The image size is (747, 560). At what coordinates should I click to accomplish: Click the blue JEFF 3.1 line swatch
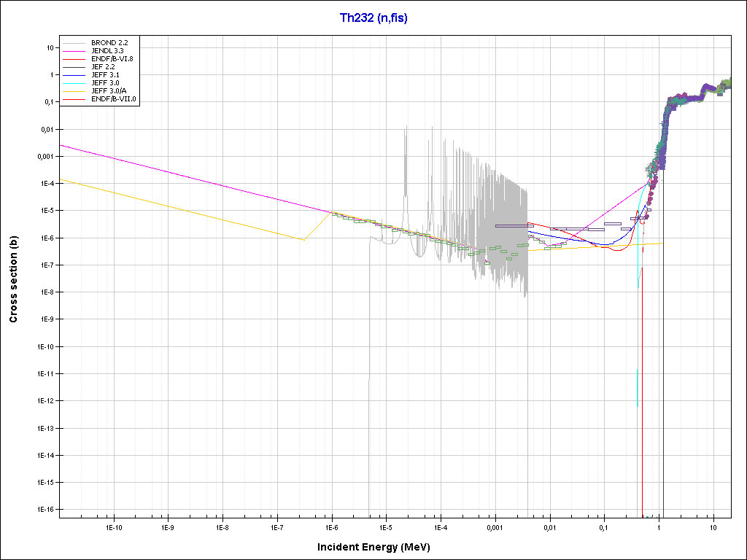[x=74, y=74]
